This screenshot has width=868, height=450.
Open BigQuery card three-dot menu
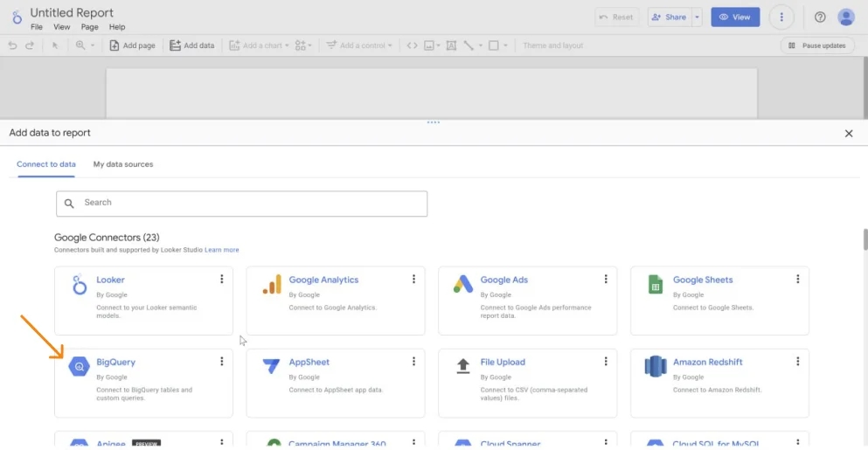221,362
